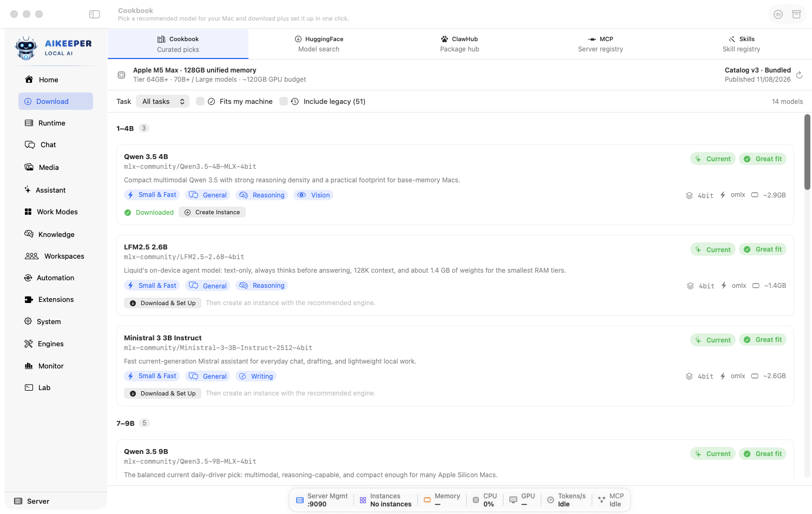Click the Runtime icon in the sidebar

(x=29, y=123)
